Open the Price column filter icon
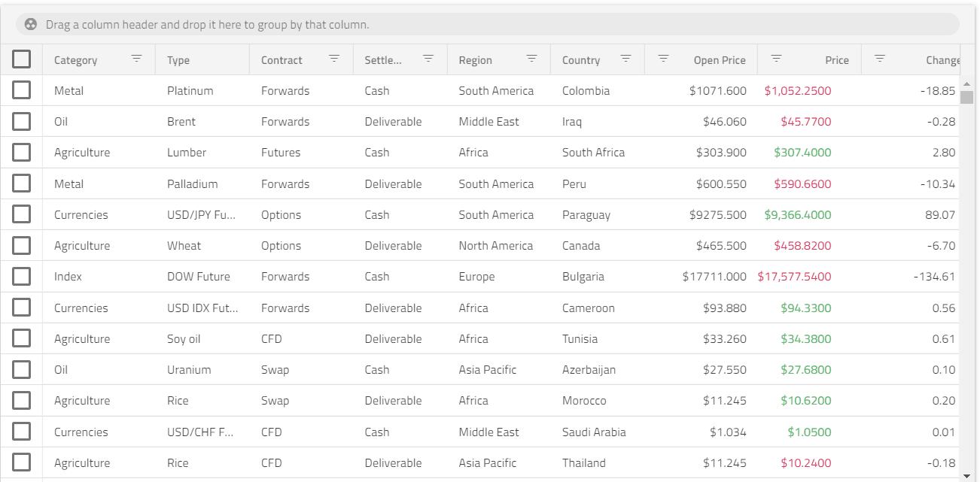The height and width of the screenshot is (482, 980). [777, 59]
